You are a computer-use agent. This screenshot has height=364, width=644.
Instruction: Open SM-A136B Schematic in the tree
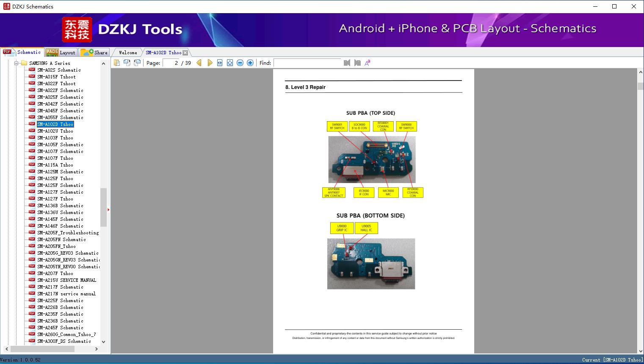pos(60,206)
